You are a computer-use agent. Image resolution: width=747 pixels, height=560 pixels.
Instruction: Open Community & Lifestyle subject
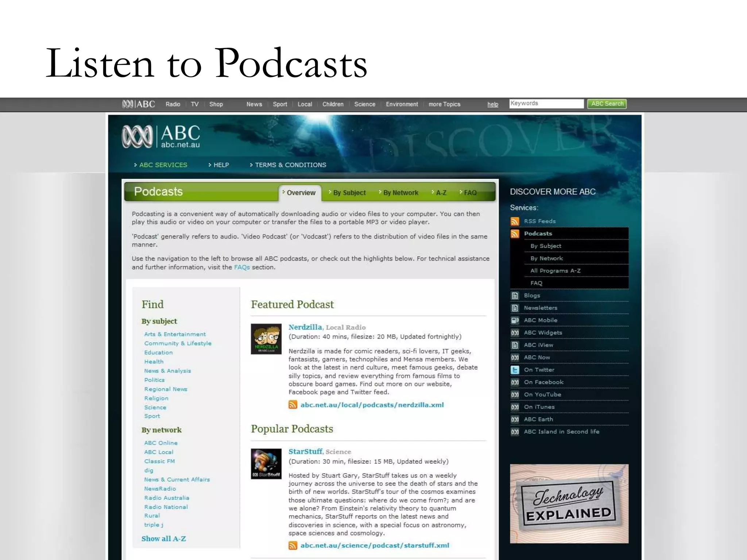point(178,343)
